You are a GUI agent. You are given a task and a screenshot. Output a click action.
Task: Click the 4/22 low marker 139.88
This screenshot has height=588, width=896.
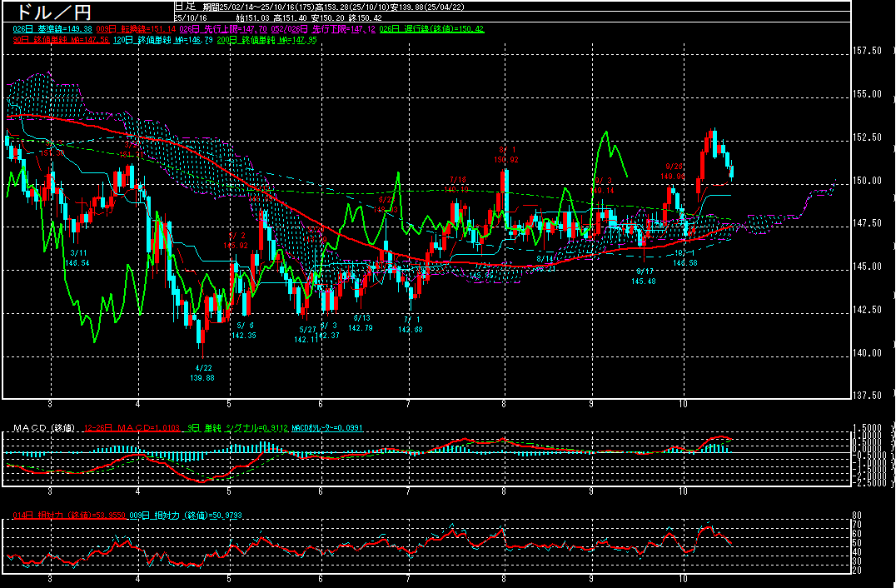(x=202, y=372)
